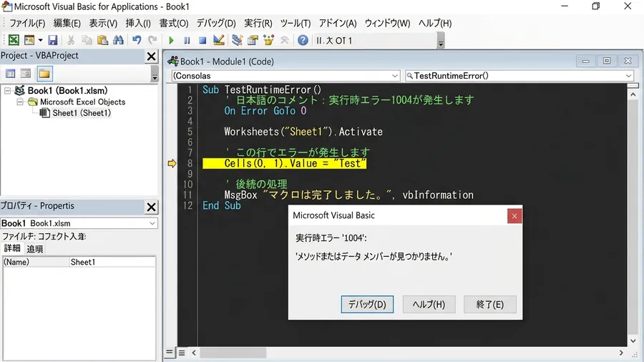
Task: Undo the last action in the toolbar
Action: [137, 40]
